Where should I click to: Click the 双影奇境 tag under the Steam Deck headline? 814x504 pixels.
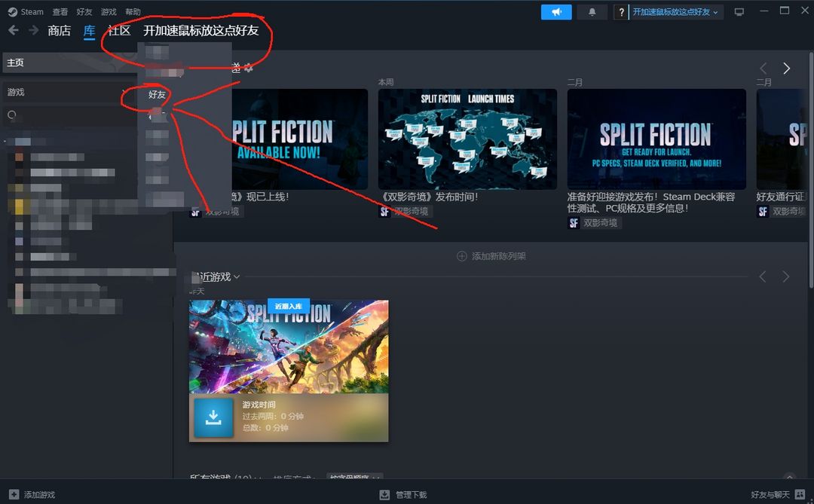point(594,223)
